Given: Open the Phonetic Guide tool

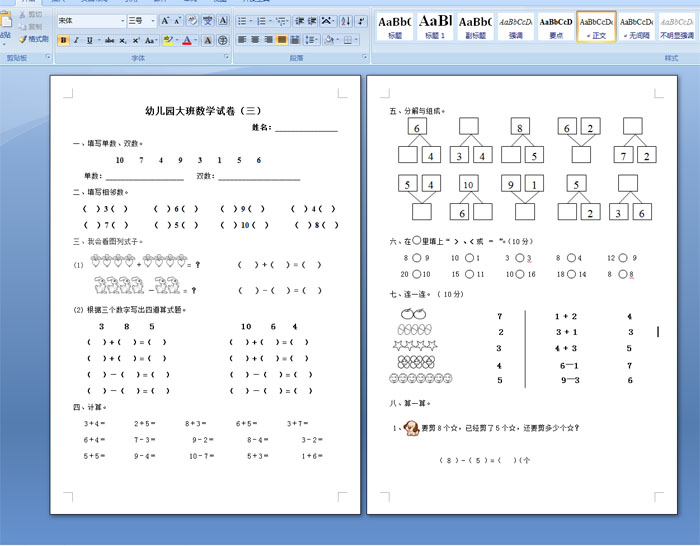Looking at the screenshot, I should click(x=208, y=21).
